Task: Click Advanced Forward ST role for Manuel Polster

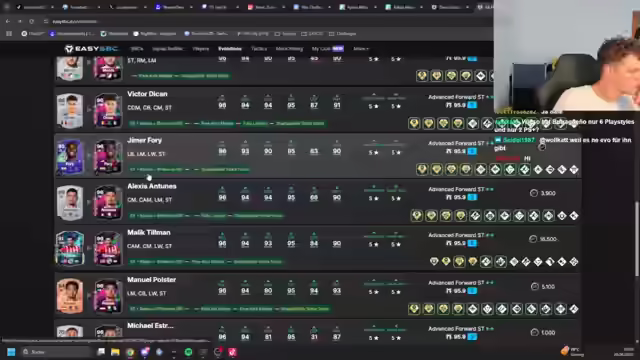Action: coord(456,282)
